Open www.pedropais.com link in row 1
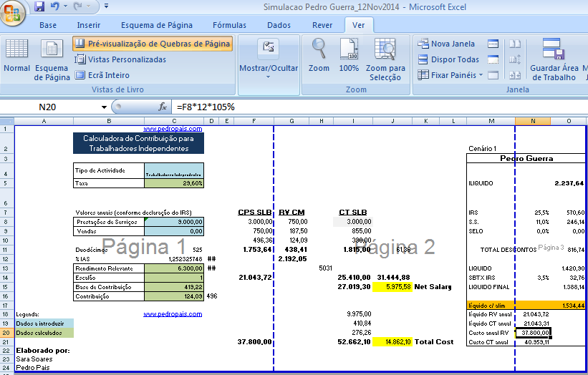This screenshot has height=375, width=588. pos(173,129)
